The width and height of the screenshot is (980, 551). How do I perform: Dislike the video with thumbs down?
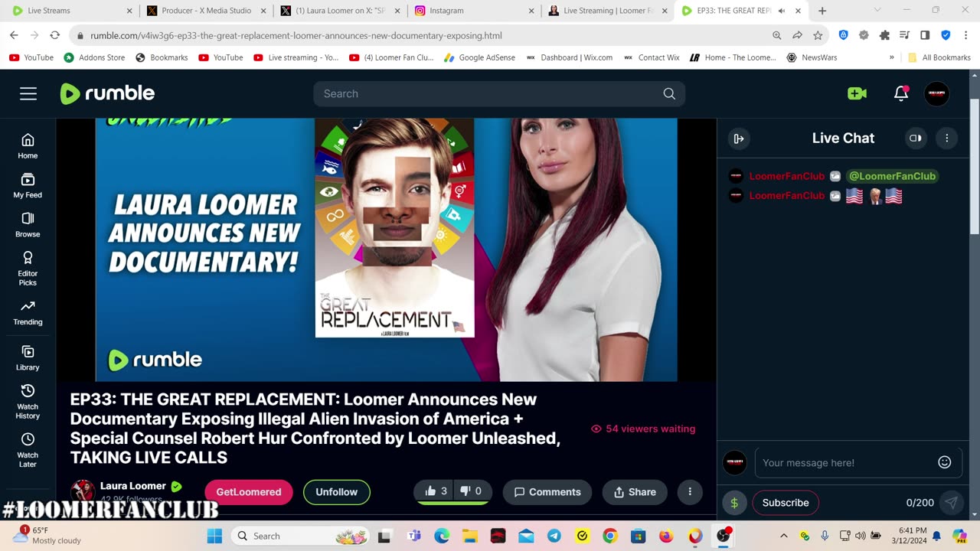coord(472,491)
